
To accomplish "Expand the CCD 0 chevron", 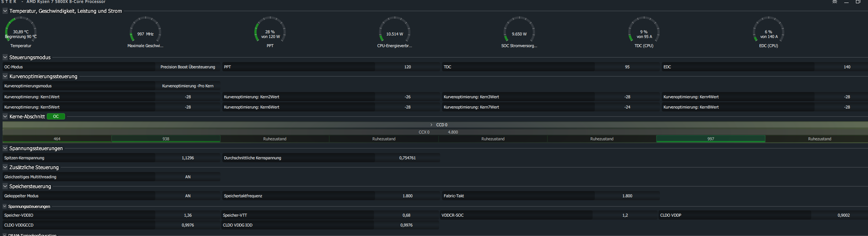I will tap(431, 125).
